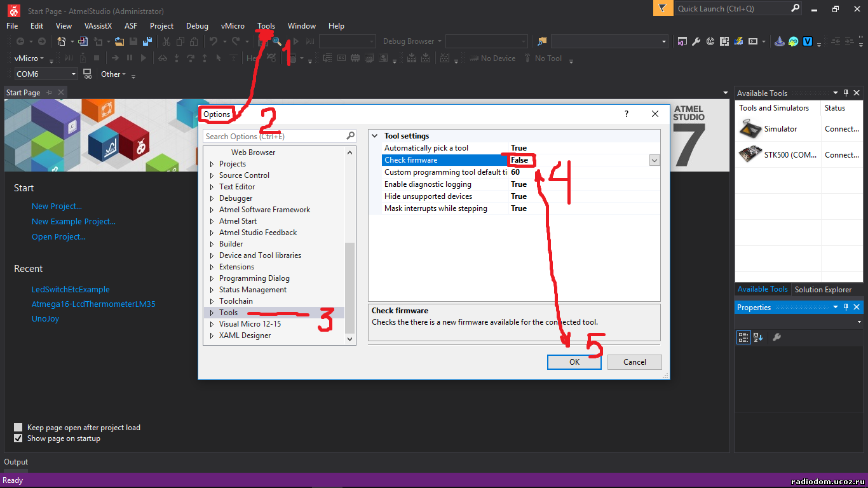
Task: Click Options tree scroll-down arrow
Action: [x=350, y=339]
